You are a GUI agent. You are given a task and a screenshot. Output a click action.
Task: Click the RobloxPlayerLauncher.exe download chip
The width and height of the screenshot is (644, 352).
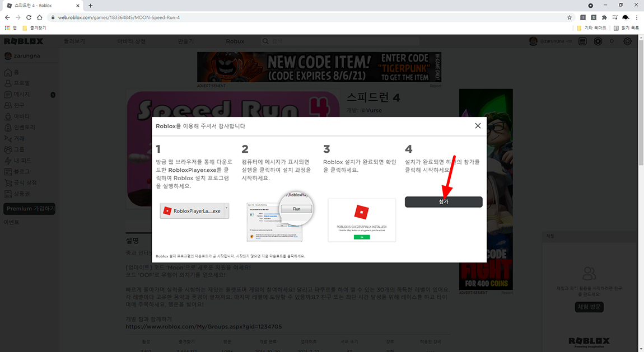coord(194,211)
